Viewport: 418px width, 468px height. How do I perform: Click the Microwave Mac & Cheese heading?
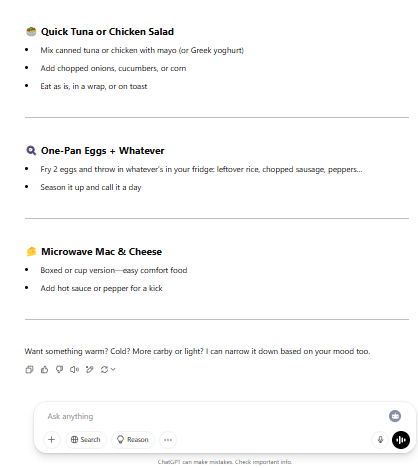(x=101, y=252)
